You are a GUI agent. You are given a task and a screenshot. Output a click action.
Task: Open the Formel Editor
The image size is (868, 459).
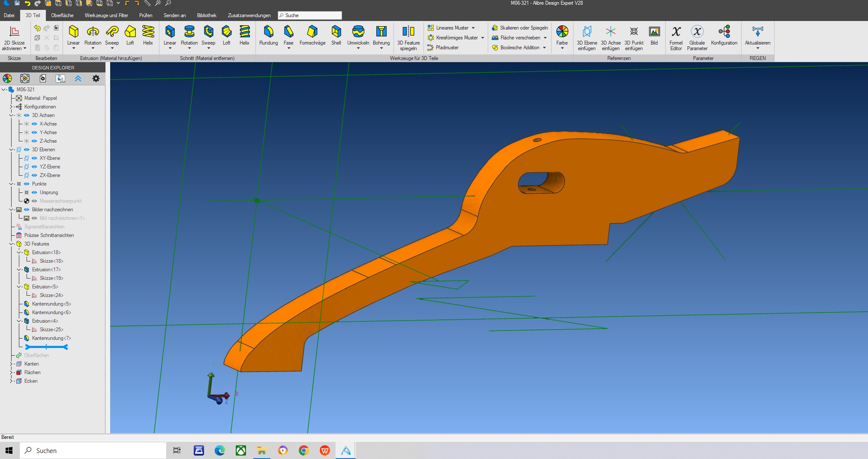[676, 37]
